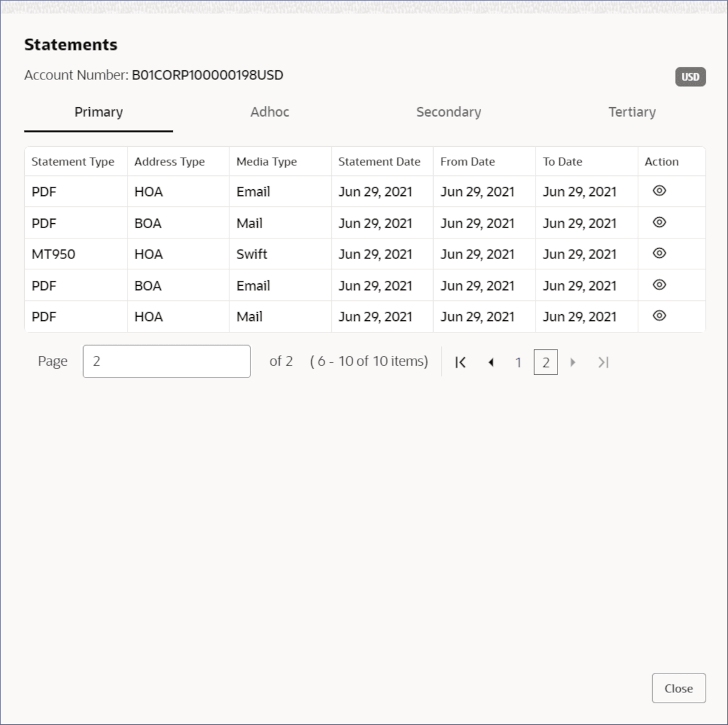View the PDF HOA Email statement
The width and height of the screenshot is (728, 725).
(659, 191)
